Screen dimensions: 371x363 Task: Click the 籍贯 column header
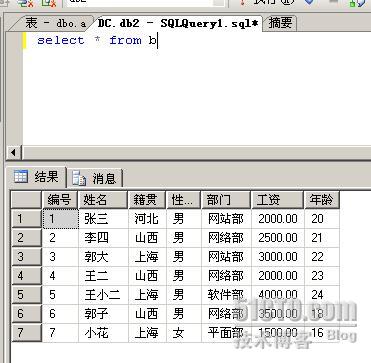[x=147, y=200]
